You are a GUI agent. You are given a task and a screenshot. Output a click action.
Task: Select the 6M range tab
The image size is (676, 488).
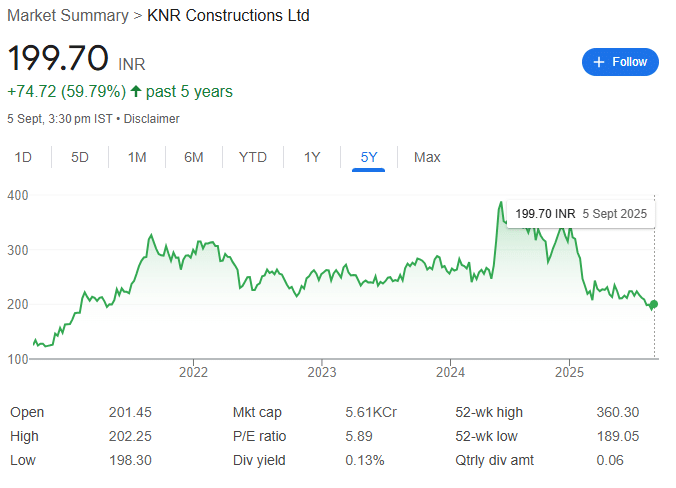194,157
